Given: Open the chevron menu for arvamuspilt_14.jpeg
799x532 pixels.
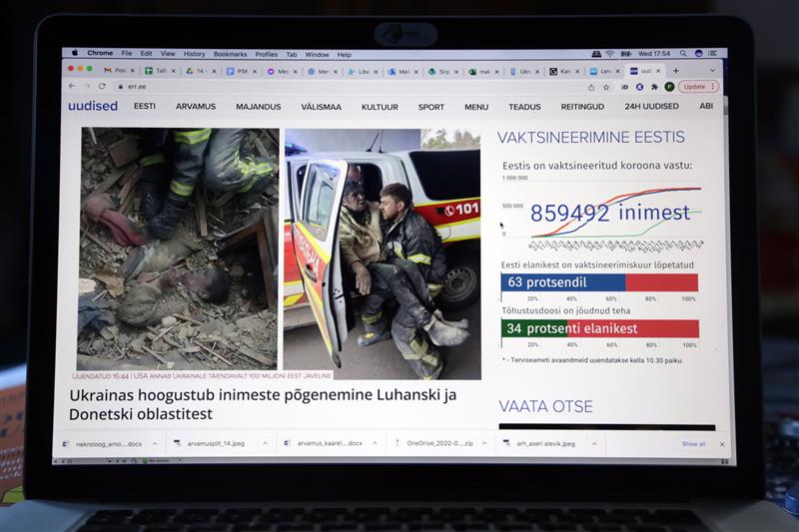Looking at the screenshot, I should pos(266,443).
